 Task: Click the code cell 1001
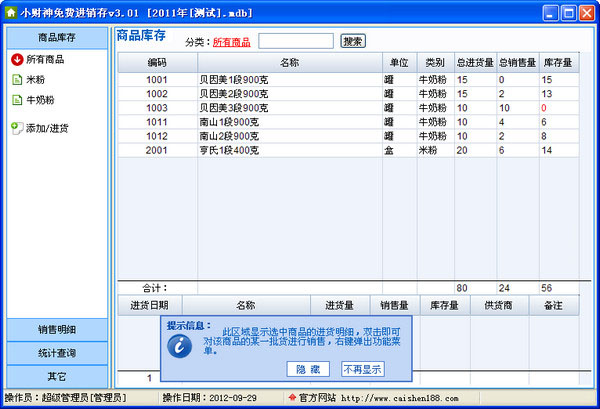pyautogui.click(x=157, y=80)
